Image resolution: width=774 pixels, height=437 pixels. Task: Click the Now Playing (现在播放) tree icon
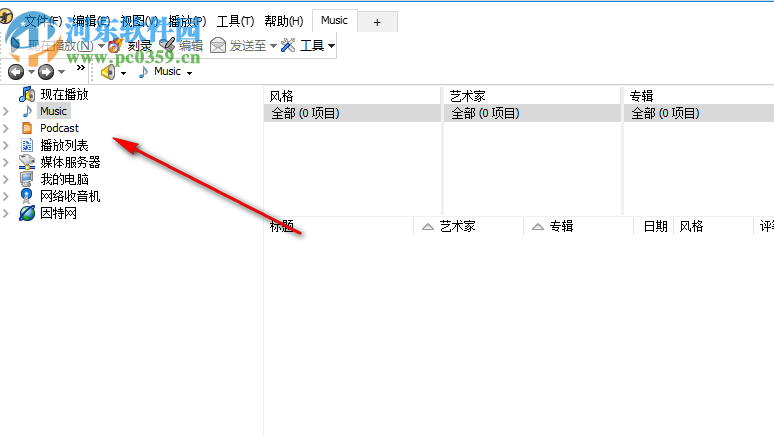(27, 94)
